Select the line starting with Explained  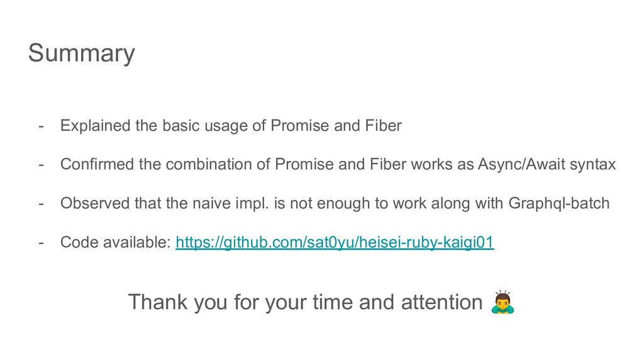pyautogui.click(x=230, y=126)
